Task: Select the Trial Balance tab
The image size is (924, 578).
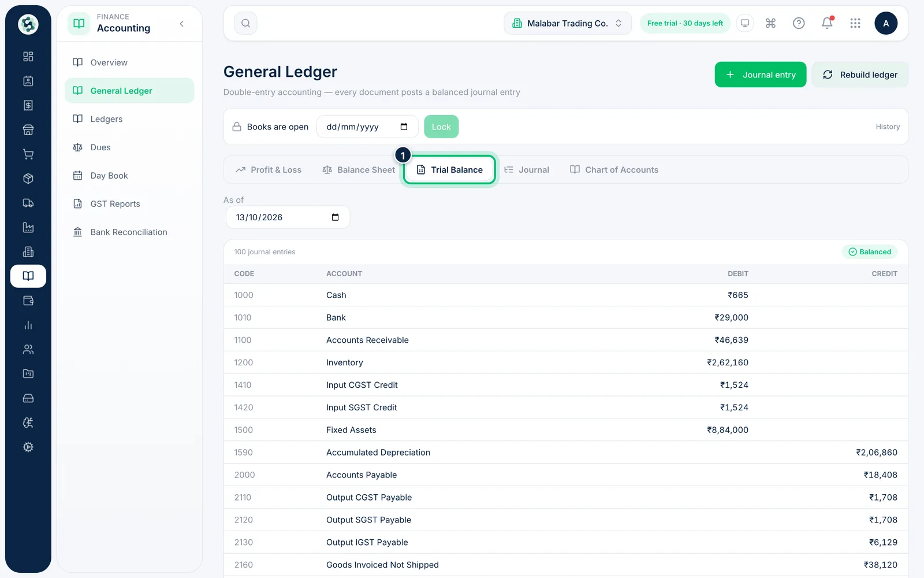Action: (449, 170)
